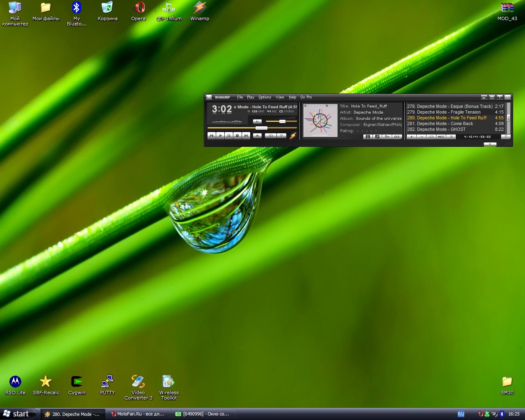
Task: Select the Cygwin desktop icon
Action: click(77, 385)
